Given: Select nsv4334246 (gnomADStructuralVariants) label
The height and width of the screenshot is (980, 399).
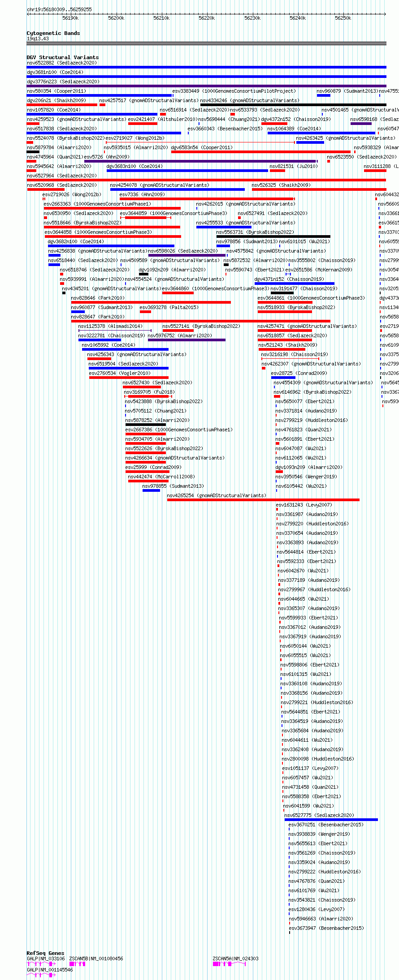Looking at the screenshot, I should 249,100.
